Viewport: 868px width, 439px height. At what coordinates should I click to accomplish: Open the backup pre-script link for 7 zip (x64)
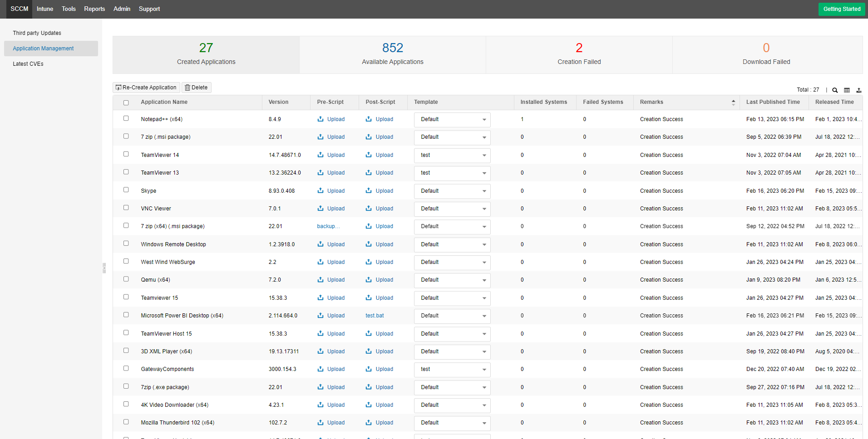[328, 226]
